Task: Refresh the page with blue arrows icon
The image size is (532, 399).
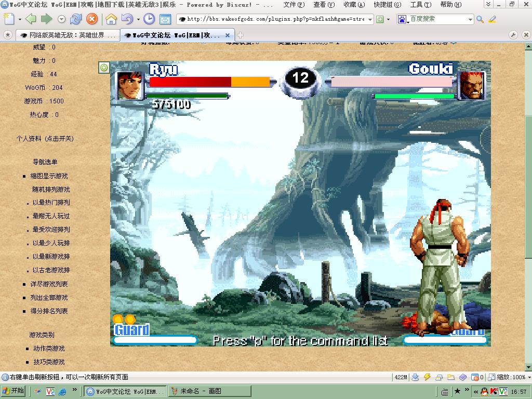Action: [x=76, y=19]
